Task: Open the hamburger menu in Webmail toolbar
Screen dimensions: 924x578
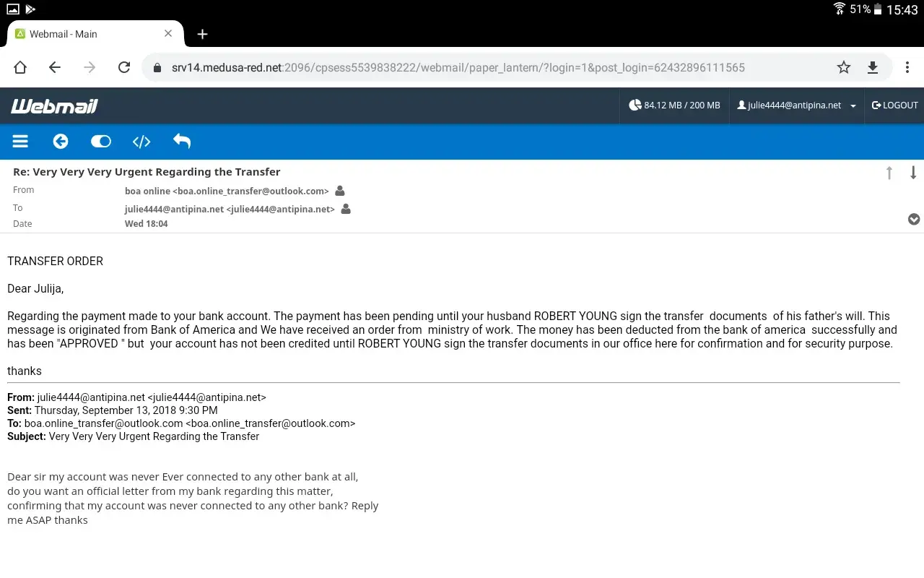Action: click(20, 142)
